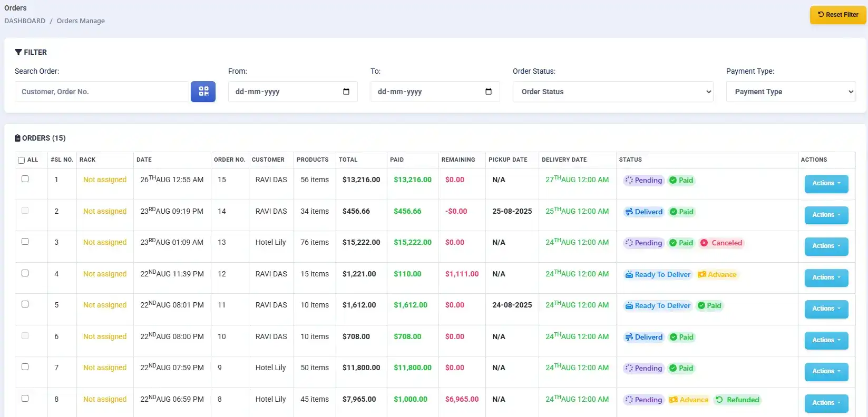This screenshot has width=868, height=417.
Task: Click the Ready To Deliver badge on order 11
Action: [657, 305]
